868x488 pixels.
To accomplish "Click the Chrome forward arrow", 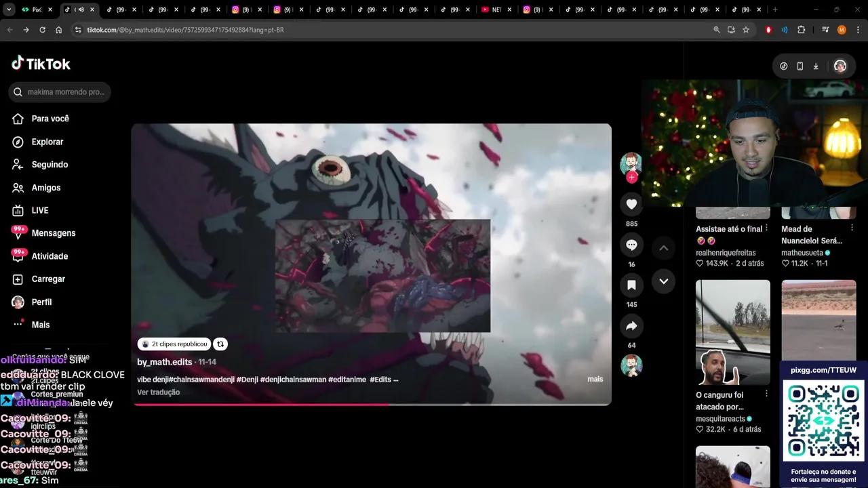I will (26, 30).
